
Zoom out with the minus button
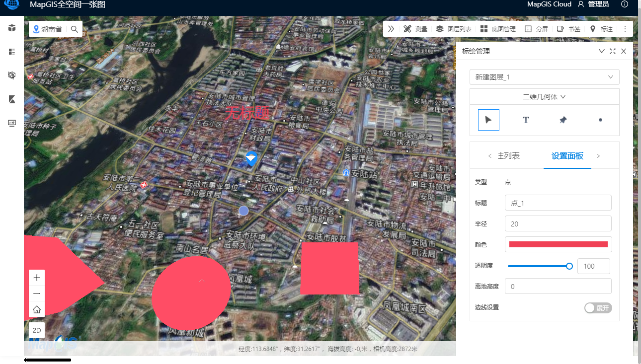[37, 293]
